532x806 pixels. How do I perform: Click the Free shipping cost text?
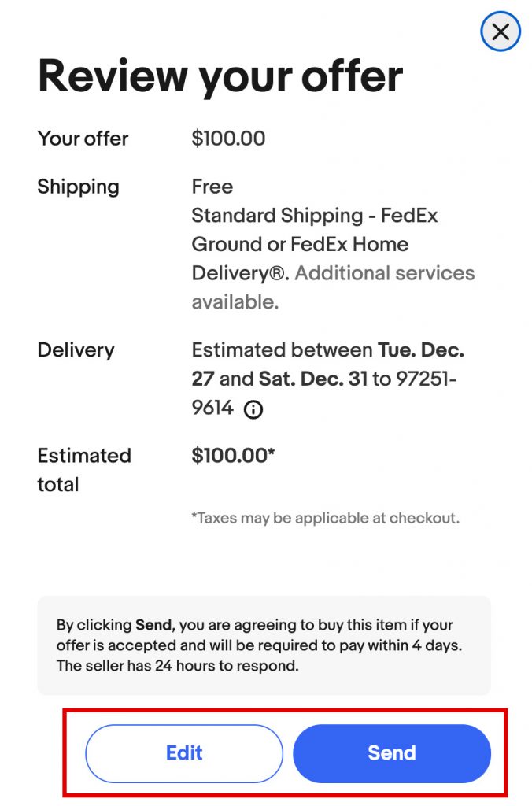coord(212,187)
